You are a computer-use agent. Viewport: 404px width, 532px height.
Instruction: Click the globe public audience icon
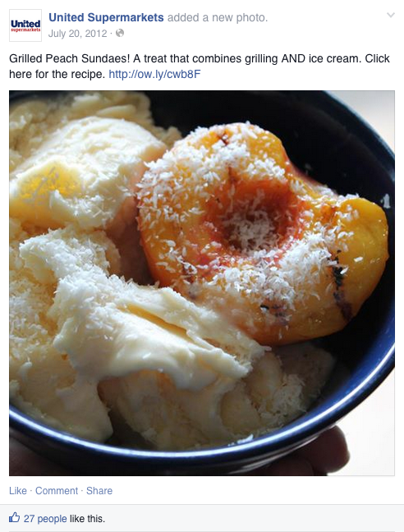click(120, 33)
